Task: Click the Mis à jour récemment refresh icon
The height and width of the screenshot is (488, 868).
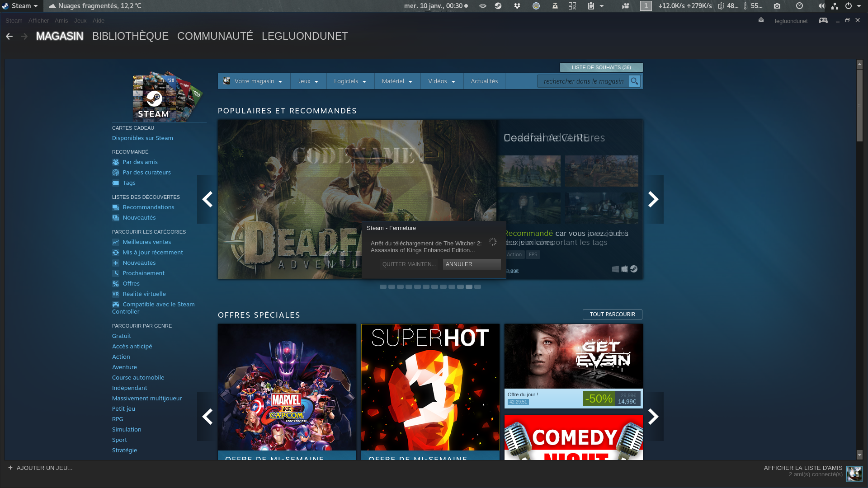Action: coord(116,253)
